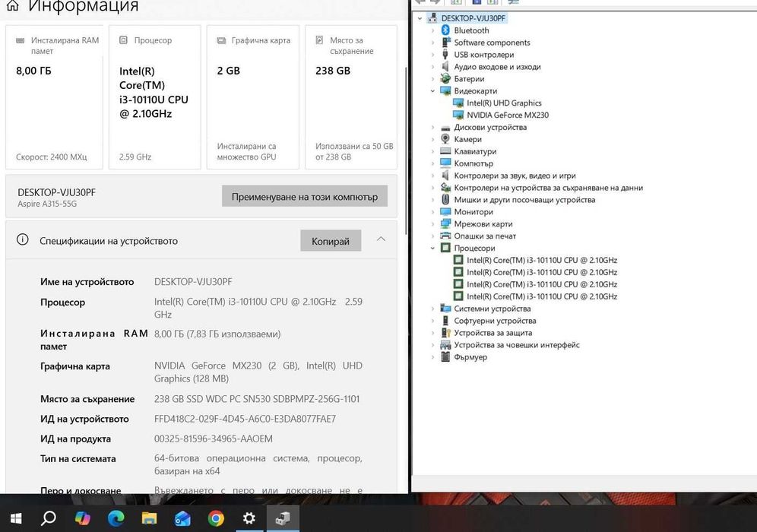Expand the Дискови устройства node

(432, 128)
